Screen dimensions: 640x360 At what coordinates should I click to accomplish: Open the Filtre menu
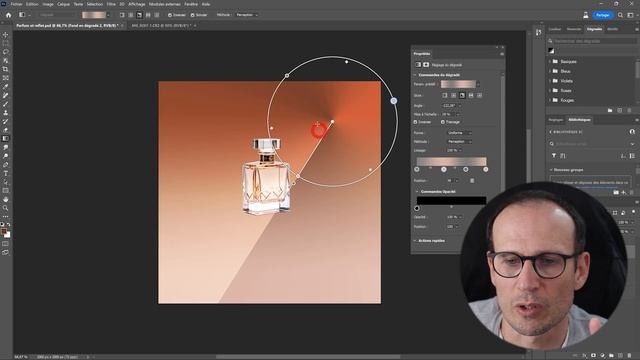[x=111, y=4]
